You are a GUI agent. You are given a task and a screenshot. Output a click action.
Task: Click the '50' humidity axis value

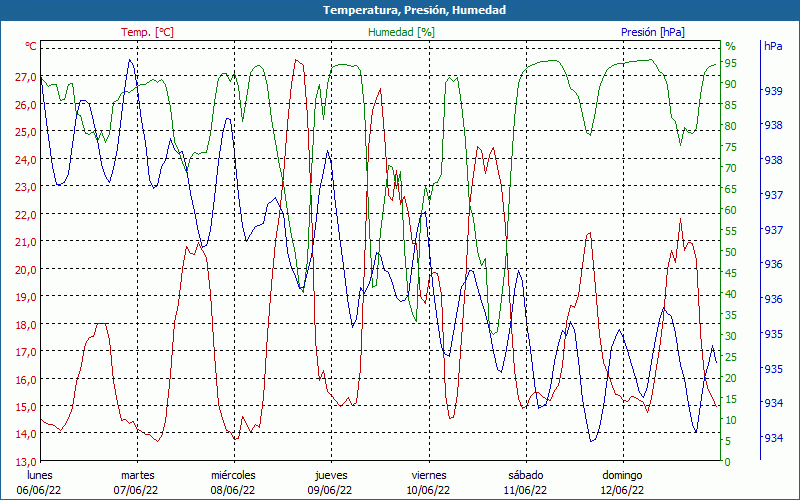(x=731, y=252)
